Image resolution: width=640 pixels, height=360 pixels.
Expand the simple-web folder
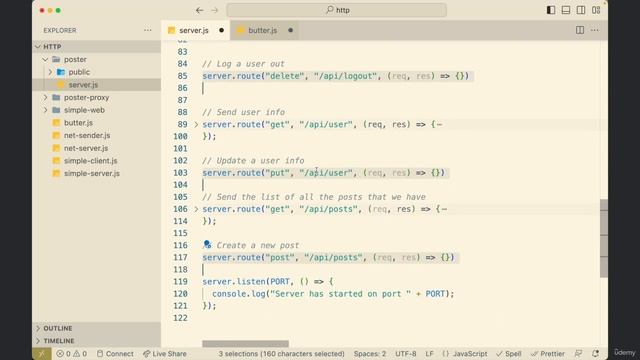tap(97, 110)
